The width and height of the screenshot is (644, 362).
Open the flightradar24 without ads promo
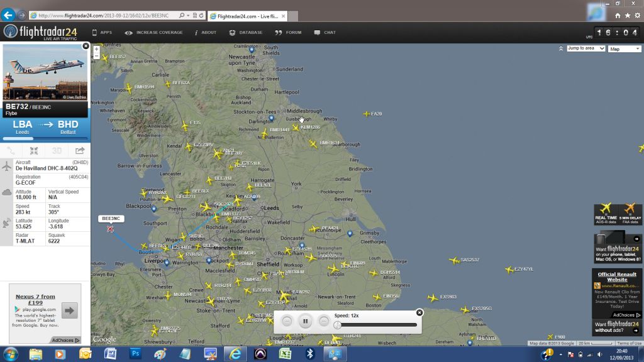617,327
